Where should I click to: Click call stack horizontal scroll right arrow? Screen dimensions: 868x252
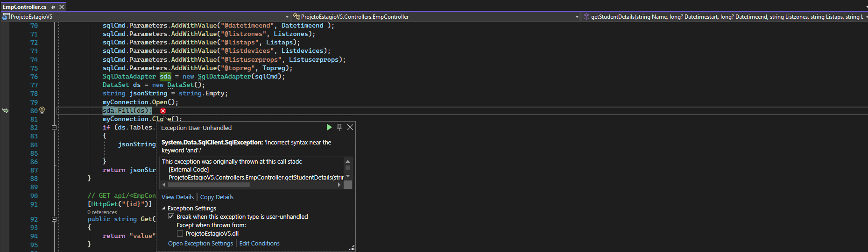point(339,185)
